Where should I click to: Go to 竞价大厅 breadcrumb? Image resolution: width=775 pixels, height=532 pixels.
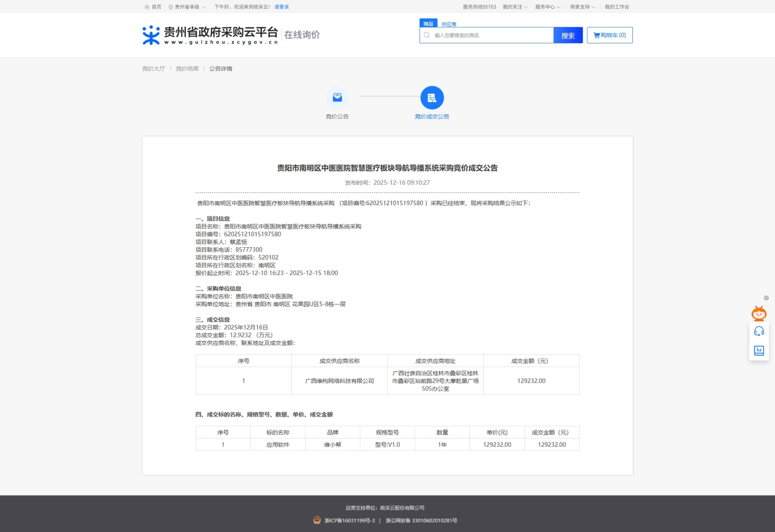[x=154, y=69]
